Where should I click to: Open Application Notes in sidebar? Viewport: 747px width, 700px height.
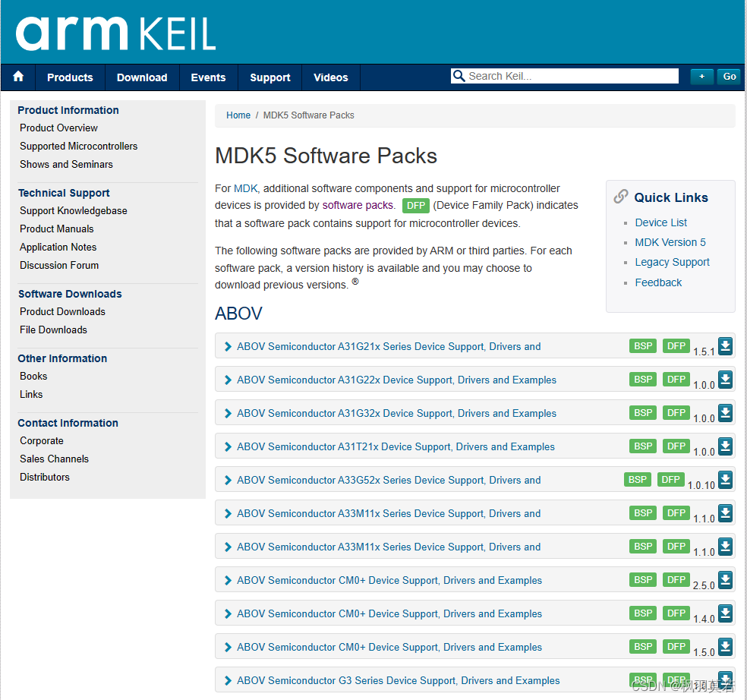tap(58, 247)
